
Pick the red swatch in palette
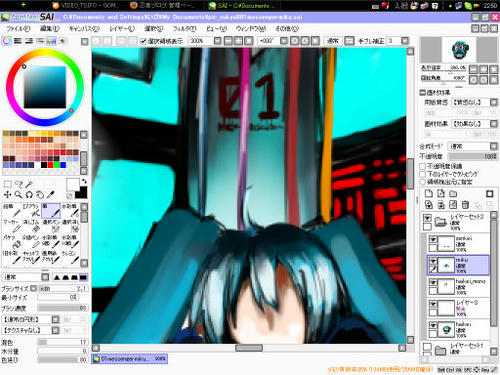click(x=50, y=165)
